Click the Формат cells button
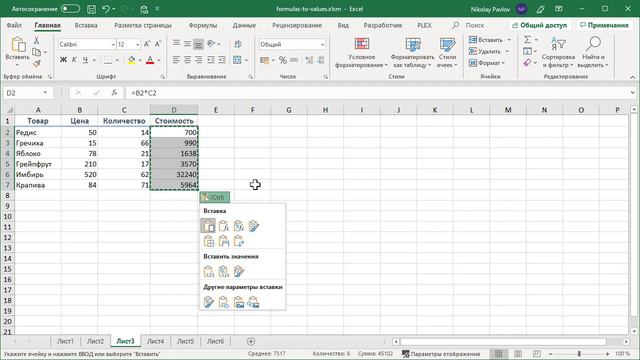 pyautogui.click(x=487, y=63)
